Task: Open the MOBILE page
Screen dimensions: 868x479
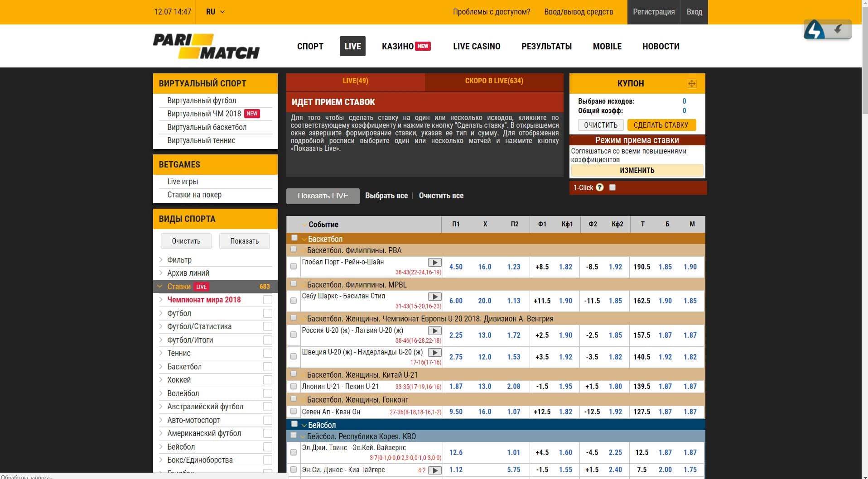Action: tap(607, 46)
